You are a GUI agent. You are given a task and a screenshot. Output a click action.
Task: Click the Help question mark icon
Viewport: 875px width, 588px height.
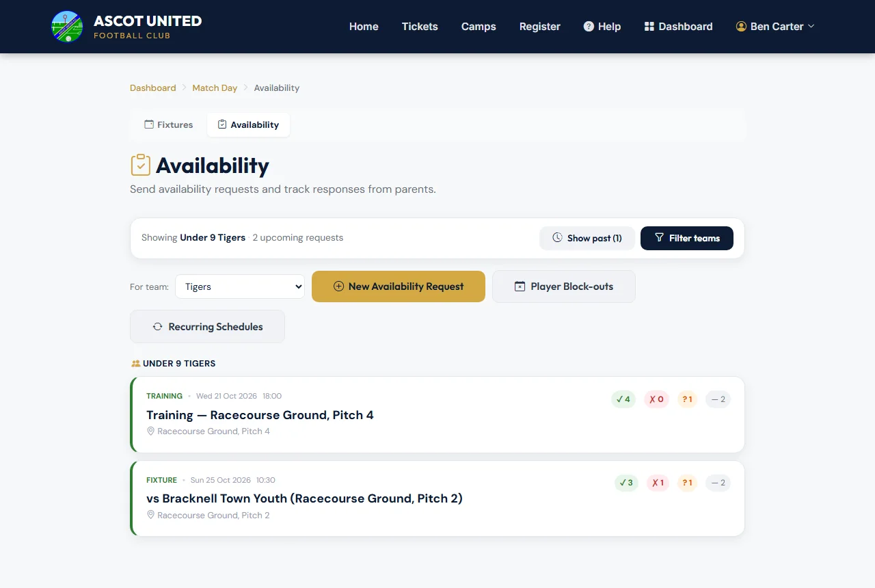click(x=589, y=27)
